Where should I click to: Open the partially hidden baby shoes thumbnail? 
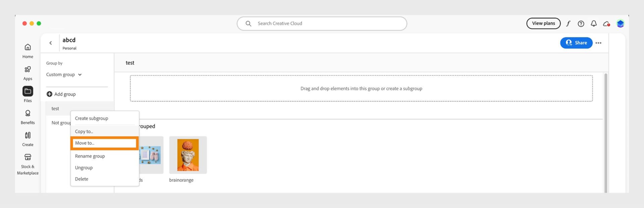151,155
